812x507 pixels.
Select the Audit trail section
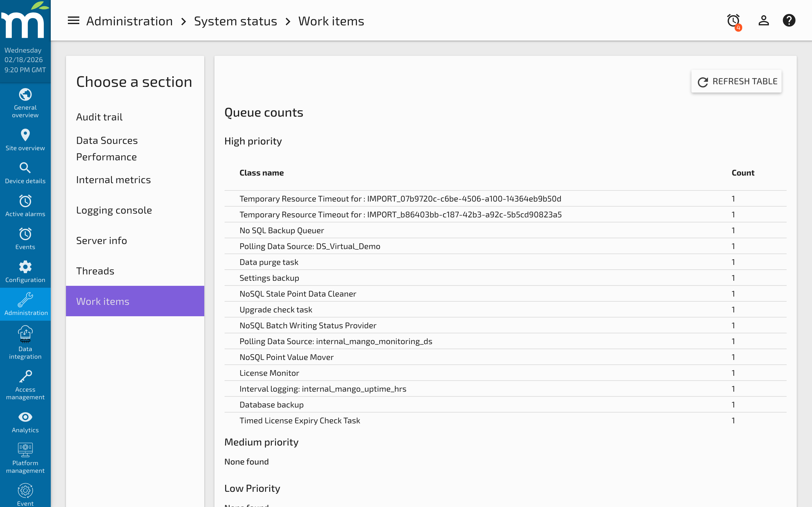(x=99, y=117)
